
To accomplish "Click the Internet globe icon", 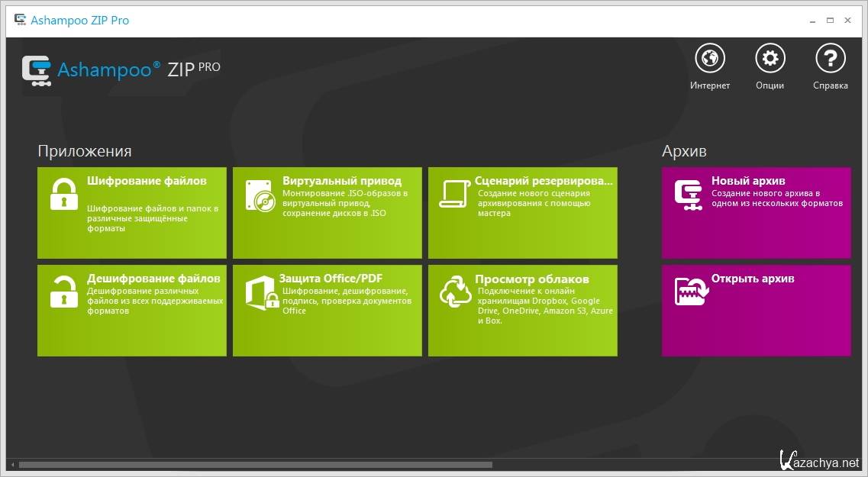I will 710,58.
